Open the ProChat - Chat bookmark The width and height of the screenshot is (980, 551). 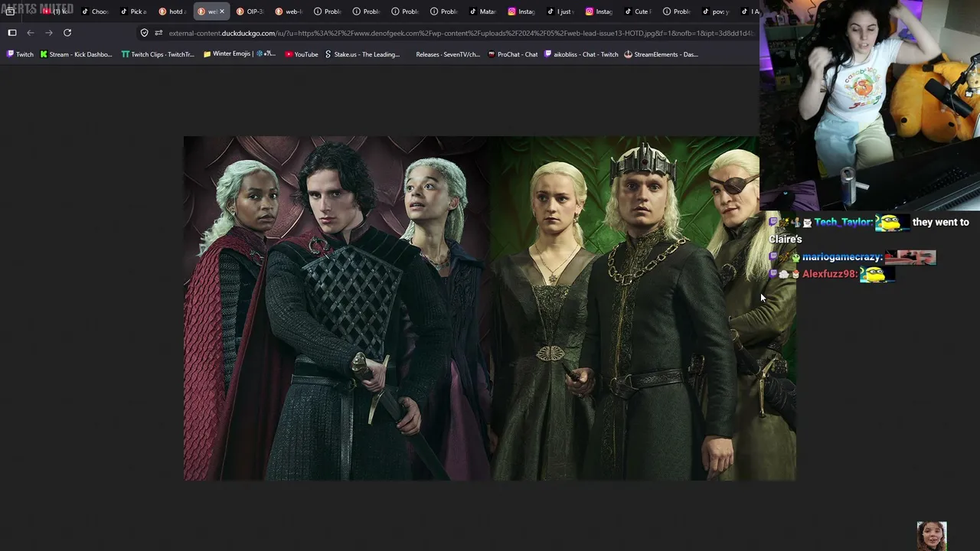513,54
